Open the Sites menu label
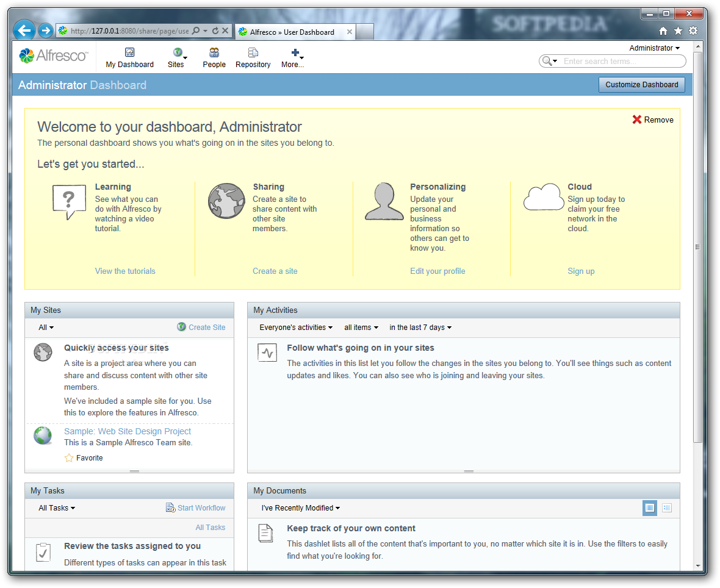 [x=175, y=64]
